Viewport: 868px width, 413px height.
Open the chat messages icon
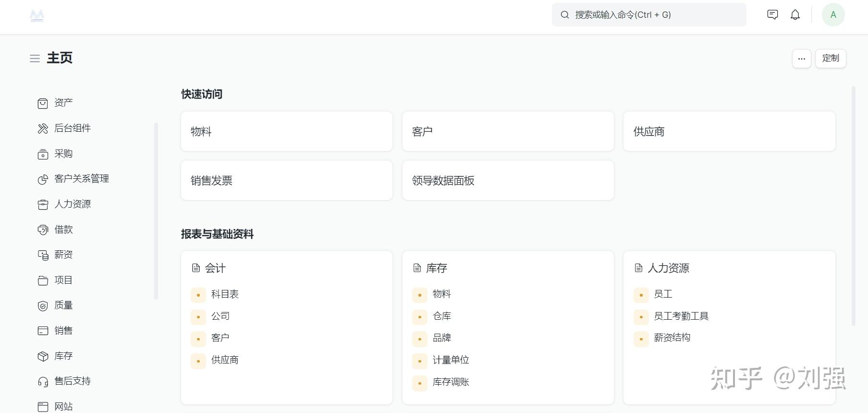[x=772, y=15]
